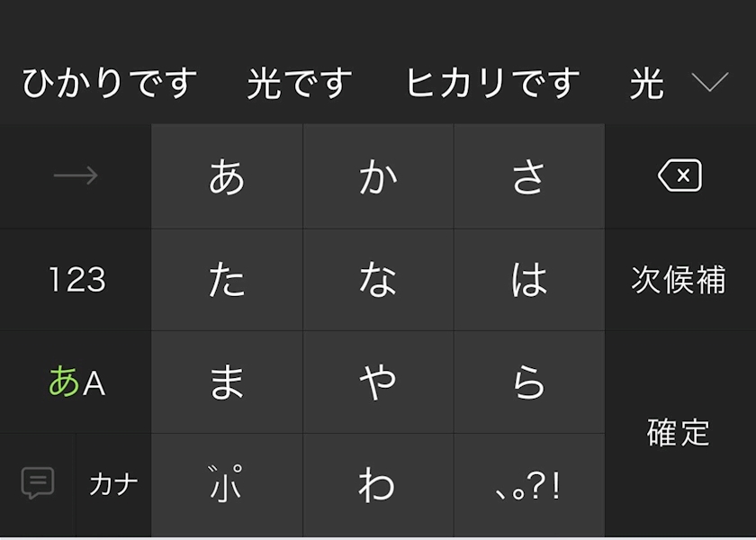This screenshot has height=540, width=756.
Task: Tap 次候補 next candidate button
Action: click(679, 280)
